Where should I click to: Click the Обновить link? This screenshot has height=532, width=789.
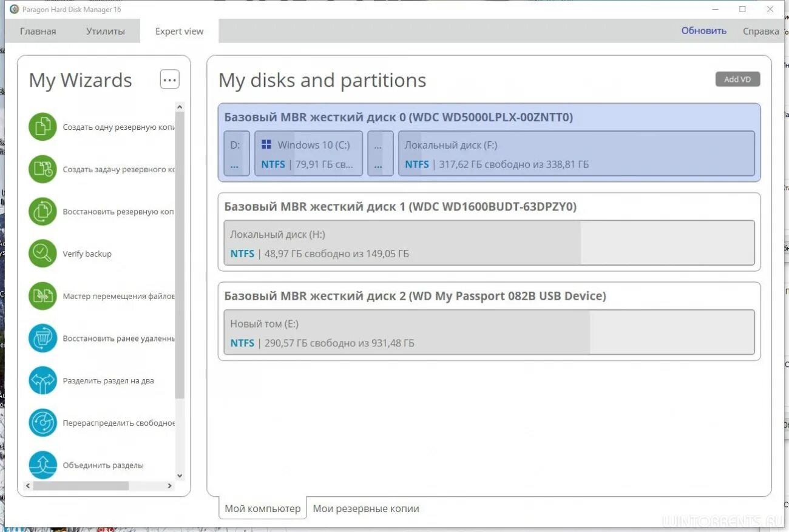tap(704, 31)
